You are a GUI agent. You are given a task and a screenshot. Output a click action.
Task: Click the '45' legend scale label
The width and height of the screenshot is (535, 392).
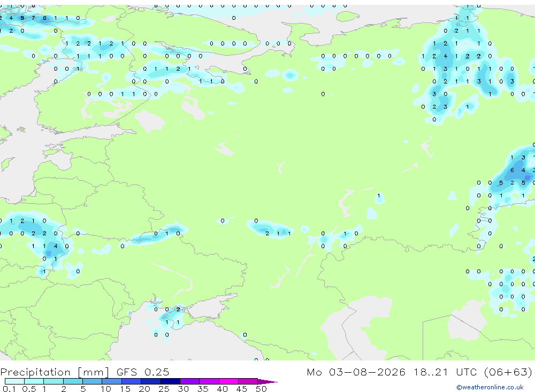click(x=242, y=389)
